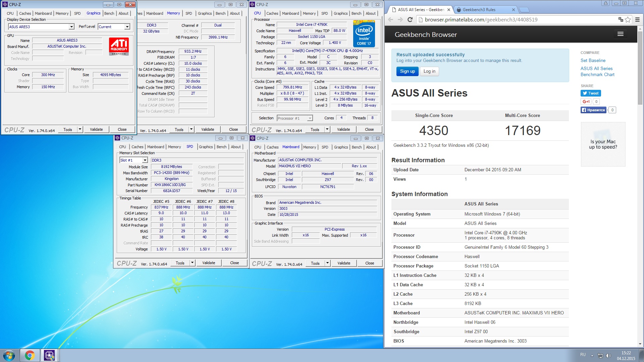Click the Intel Core i7 logo
The width and height of the screenshot is (644, 362).
pyautogui.click(x=364, y=34)
